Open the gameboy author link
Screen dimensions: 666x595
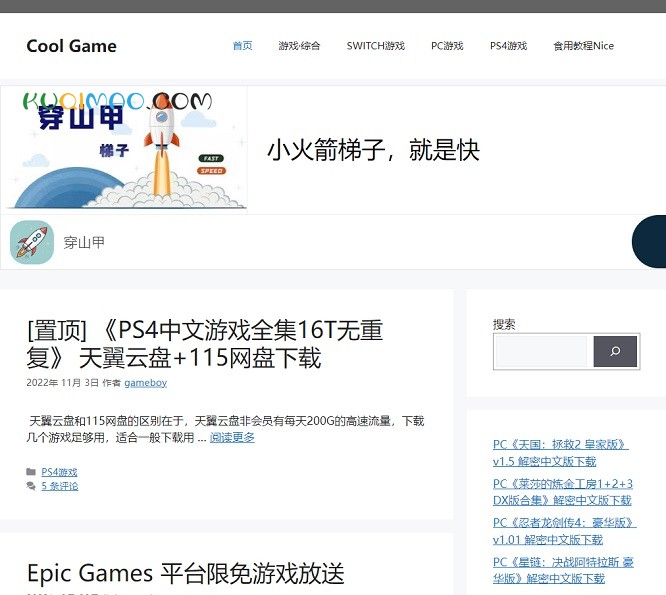[146, 383]
